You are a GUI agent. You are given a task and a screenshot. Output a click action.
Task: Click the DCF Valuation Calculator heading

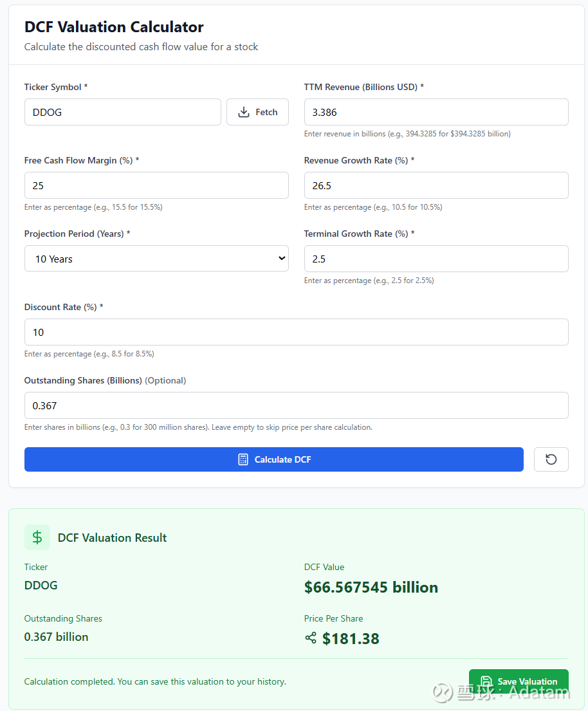[x=114, y=27]
